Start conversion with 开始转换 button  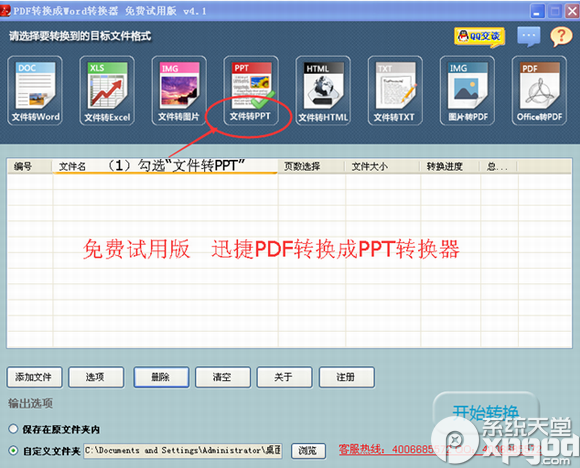[486, 411]
